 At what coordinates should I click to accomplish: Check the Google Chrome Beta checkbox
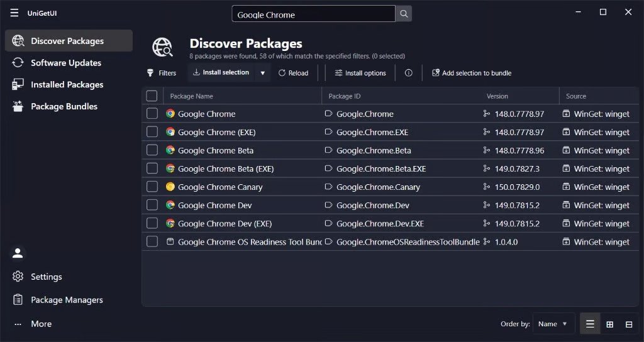point(152,150)
